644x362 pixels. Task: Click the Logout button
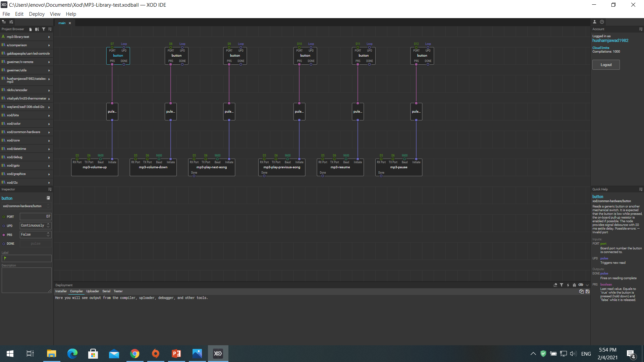pyautogui.click(x=606, y=65)
